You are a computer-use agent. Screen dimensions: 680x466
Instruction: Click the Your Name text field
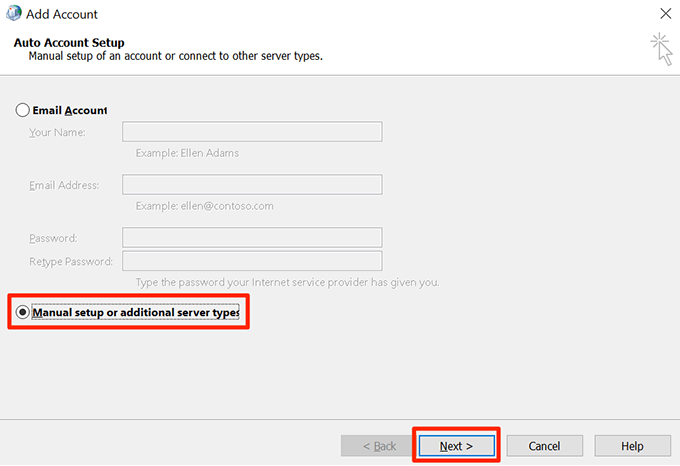252,132
